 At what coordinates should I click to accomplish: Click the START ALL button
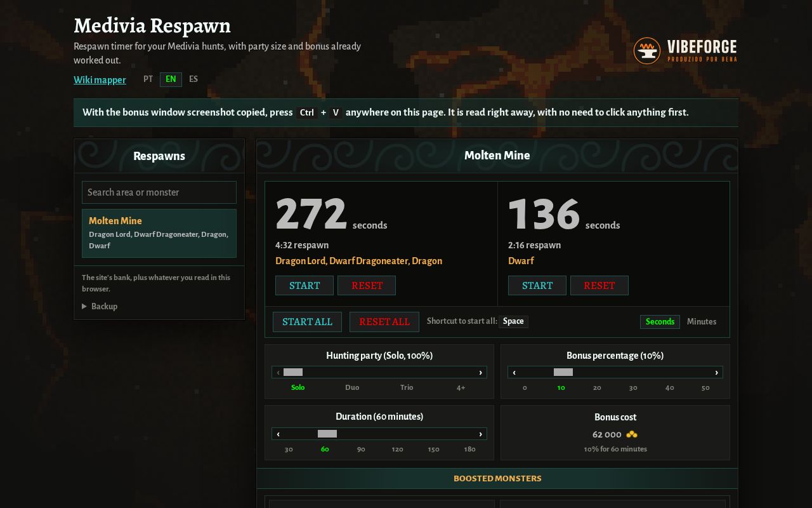pyautogui.click(x=307, y=322)
